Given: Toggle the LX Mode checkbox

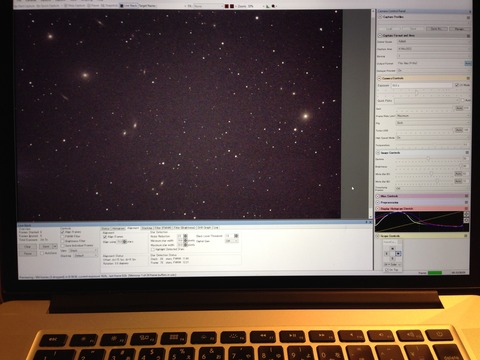Looking at the screenshot, I should 457,85.
